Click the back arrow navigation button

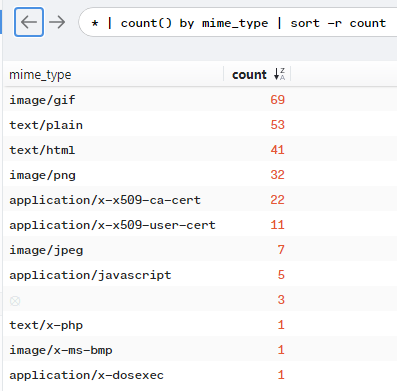click(29, 22)
